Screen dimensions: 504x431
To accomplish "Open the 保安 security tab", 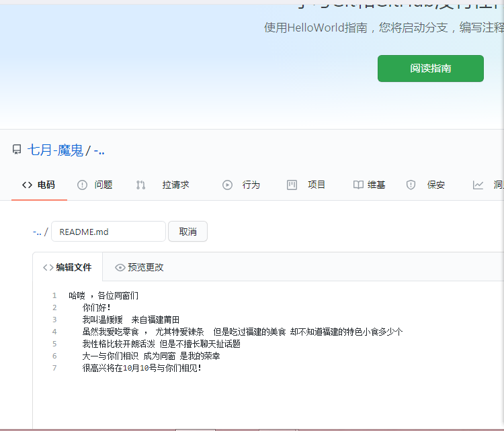I will pos(425,185).
